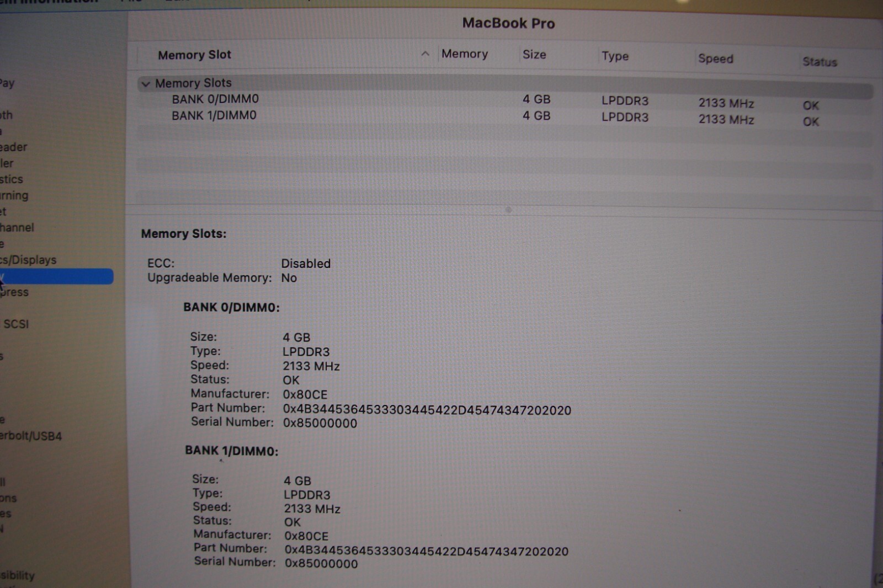Screen dimensions: 883x588
Task: Click the Speed column header
Action: point(715,58)
